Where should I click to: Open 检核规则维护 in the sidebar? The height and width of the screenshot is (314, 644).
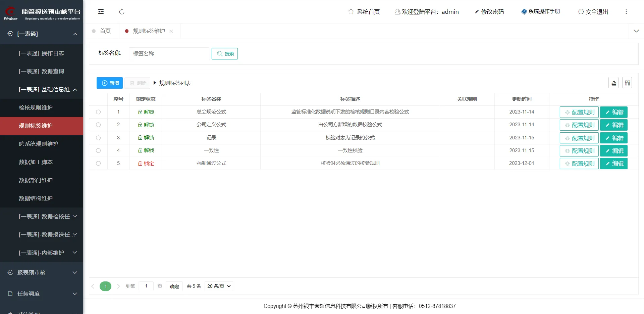(36, 107)
